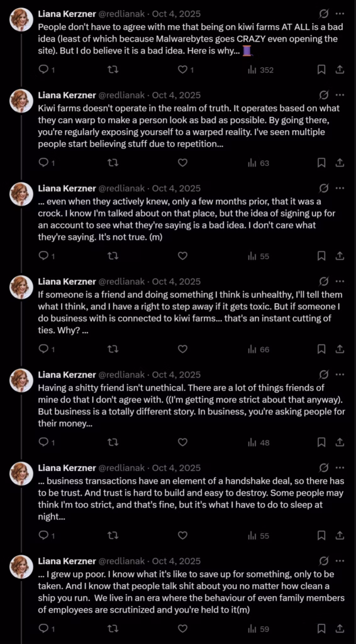Share the tweet with 59 views

[339, 629]
